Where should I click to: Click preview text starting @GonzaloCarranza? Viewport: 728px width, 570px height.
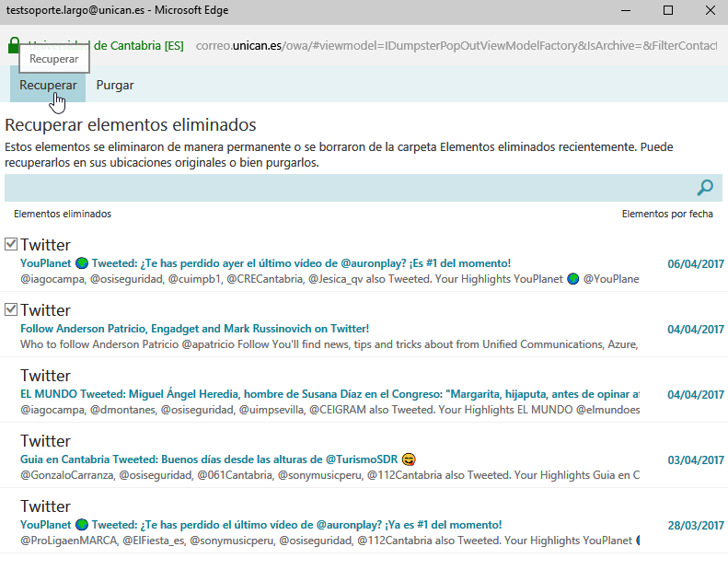[x=329, y=475]
